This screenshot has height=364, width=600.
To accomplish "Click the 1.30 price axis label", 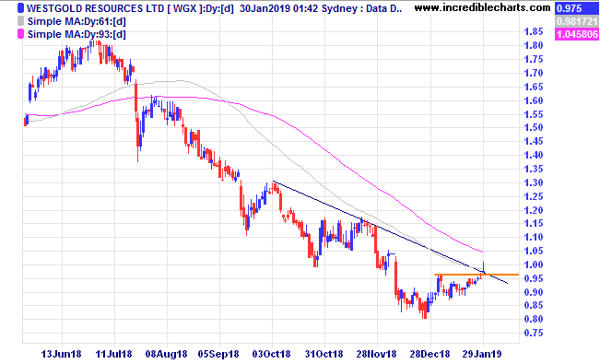I will (534, 182).
